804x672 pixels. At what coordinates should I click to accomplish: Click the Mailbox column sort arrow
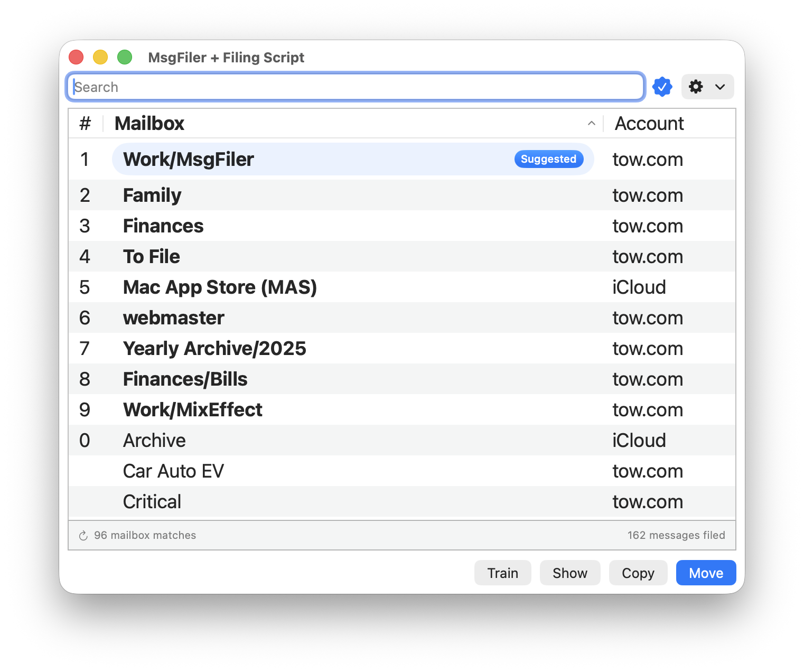[x=591, y=124]
